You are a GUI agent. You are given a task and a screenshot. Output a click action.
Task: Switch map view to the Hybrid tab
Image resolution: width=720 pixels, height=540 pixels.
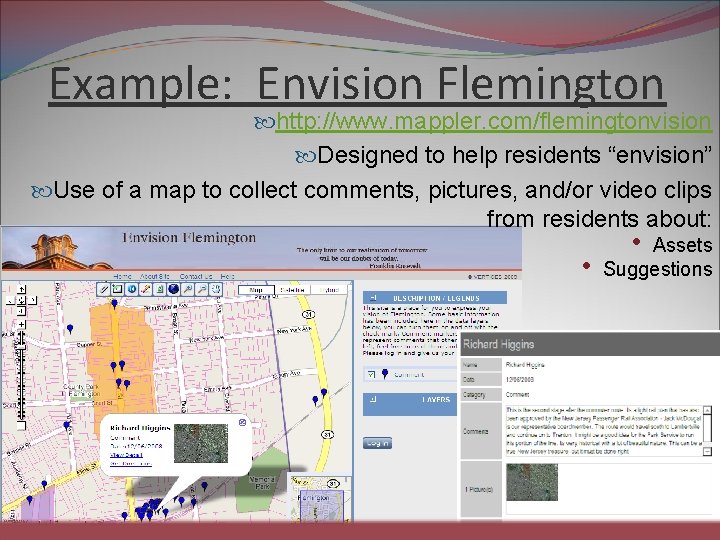pyautogui.click(x=329, y=290)
